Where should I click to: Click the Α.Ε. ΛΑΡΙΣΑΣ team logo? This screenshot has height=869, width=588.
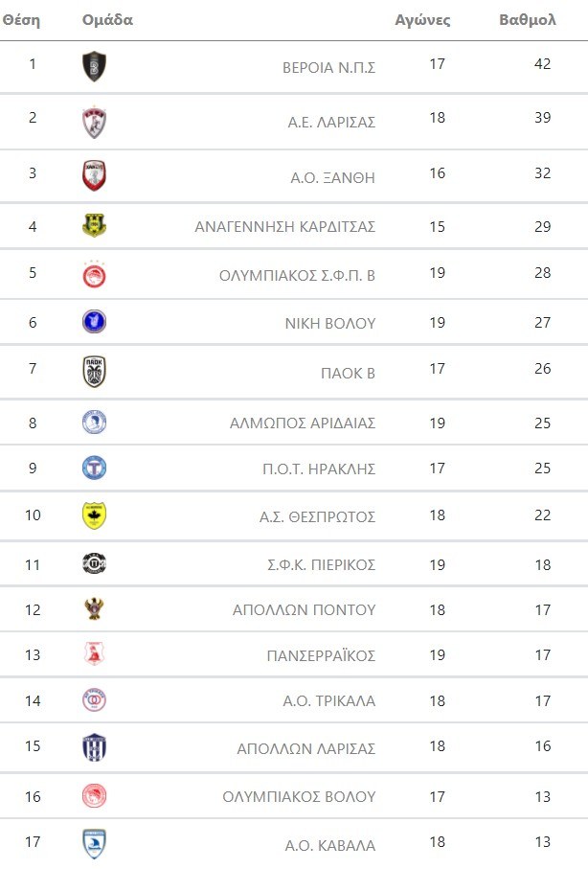point(94,122)
